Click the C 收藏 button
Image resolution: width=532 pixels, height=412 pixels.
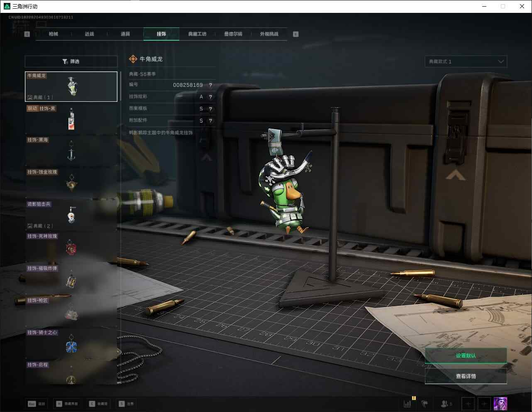(x=98, y=404)
